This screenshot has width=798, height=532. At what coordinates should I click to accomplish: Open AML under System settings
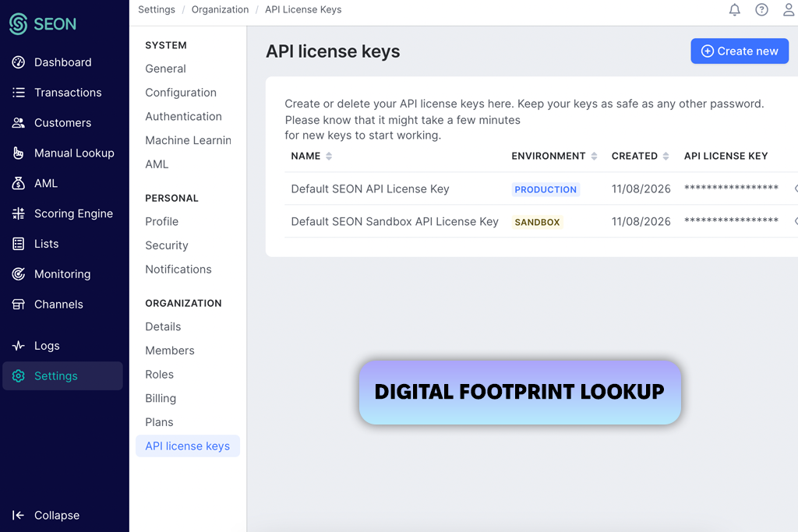pyautogui.click(x=157, y=164)
